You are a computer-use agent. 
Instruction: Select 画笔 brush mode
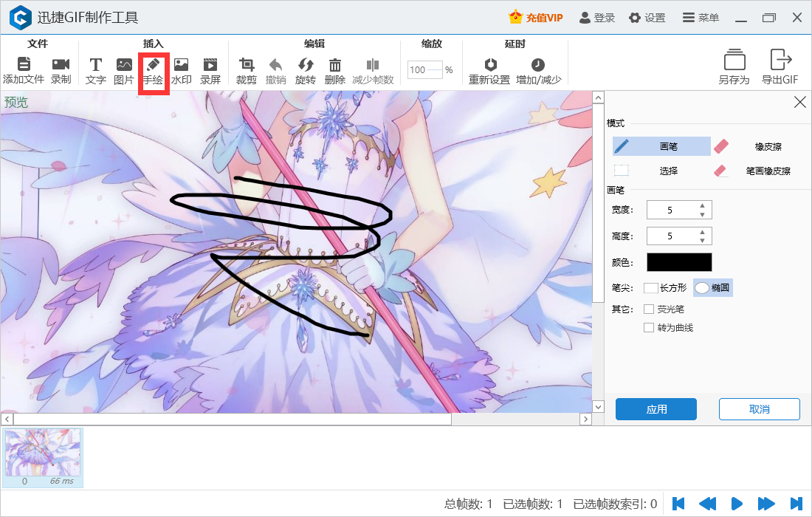coord(662,146)
